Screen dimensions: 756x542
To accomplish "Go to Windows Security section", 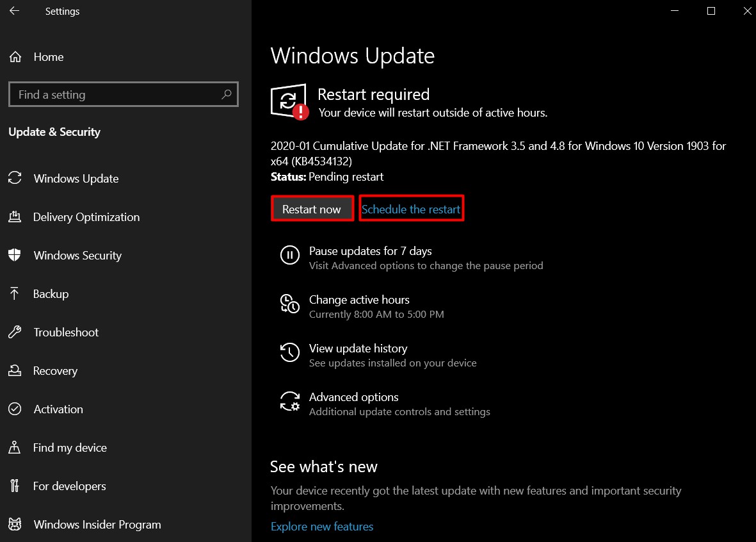I will [x=77, y=256].
